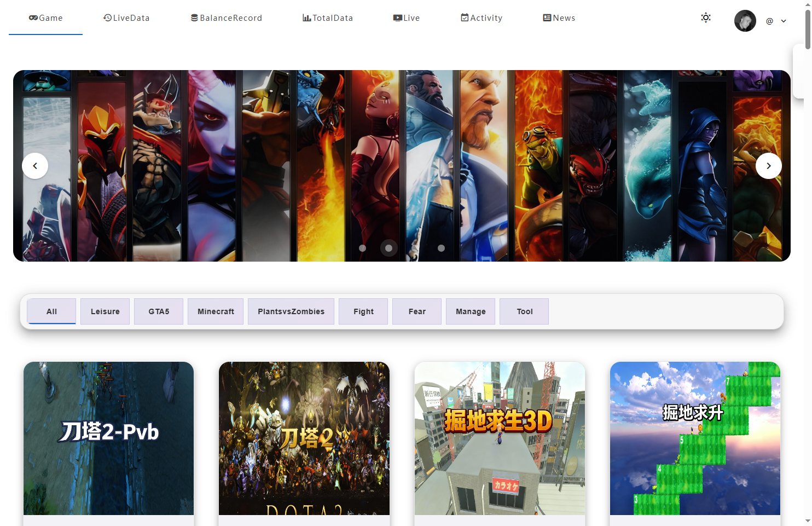
Task: Click the Live video play icon
Action: 398,18
